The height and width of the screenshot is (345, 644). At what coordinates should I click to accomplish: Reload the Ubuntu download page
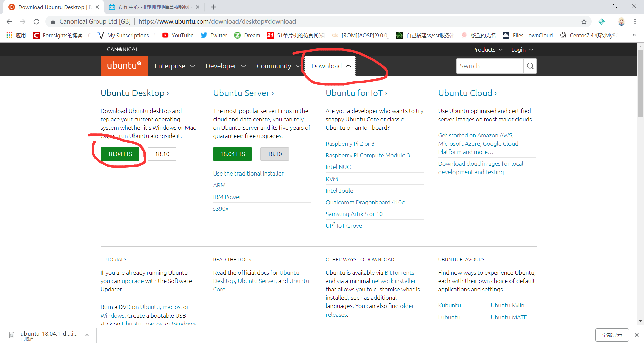tap(36, 22)
